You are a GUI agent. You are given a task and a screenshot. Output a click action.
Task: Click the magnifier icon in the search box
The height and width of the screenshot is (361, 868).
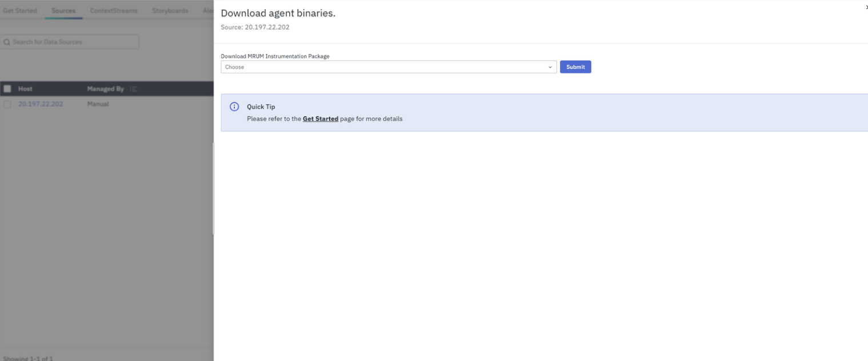7,42
